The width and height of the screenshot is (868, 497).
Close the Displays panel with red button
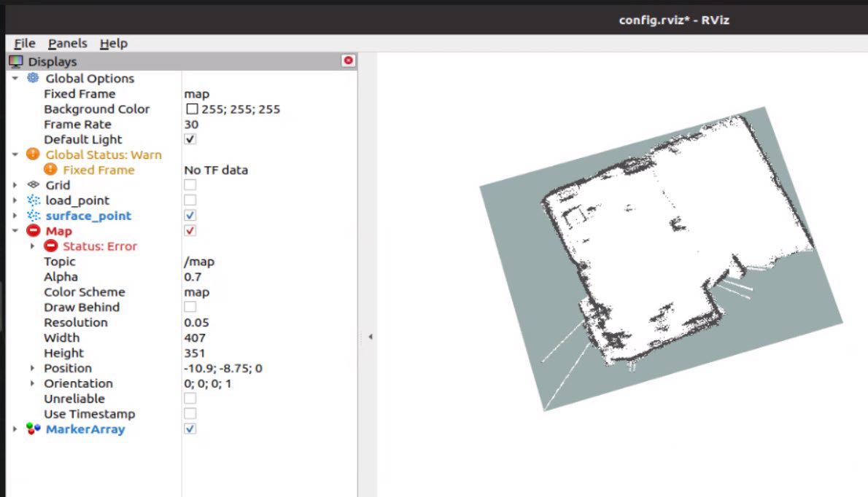[x=348, y=60]
